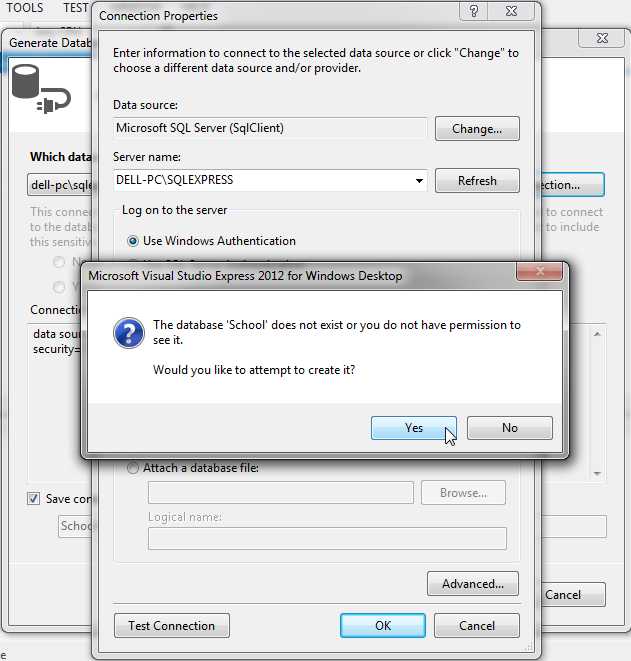The image size is (631, 661).
Task: Close the Generate Database wizard window
Action: click(x=602, y=38)
